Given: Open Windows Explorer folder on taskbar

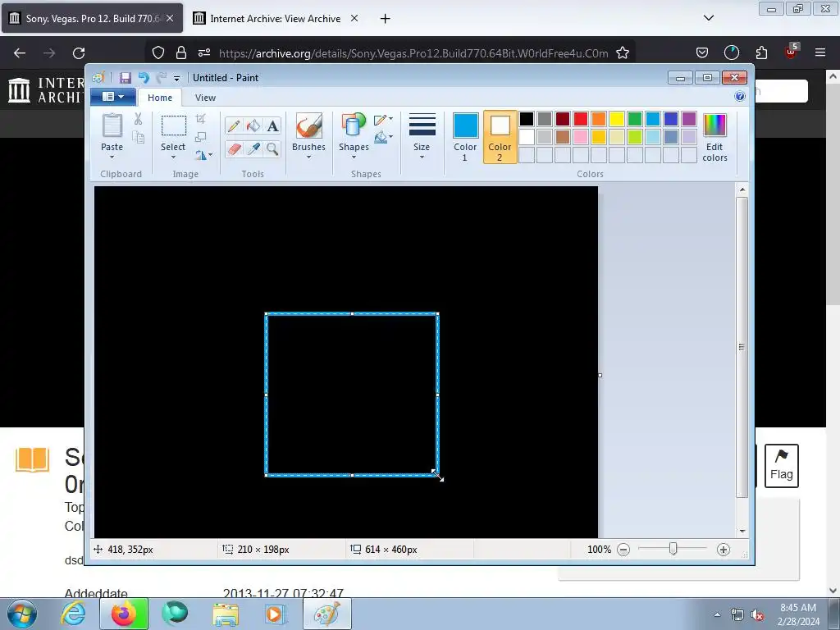Looking at the screenshot, I should pyautogui.click(x=226, y=614).
